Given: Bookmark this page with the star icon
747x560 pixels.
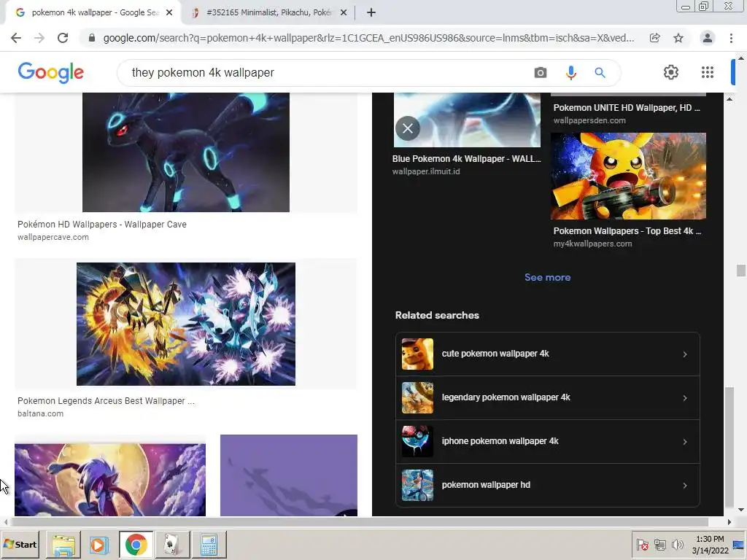Looking at the screenshot, I should [x=678, y=38].
